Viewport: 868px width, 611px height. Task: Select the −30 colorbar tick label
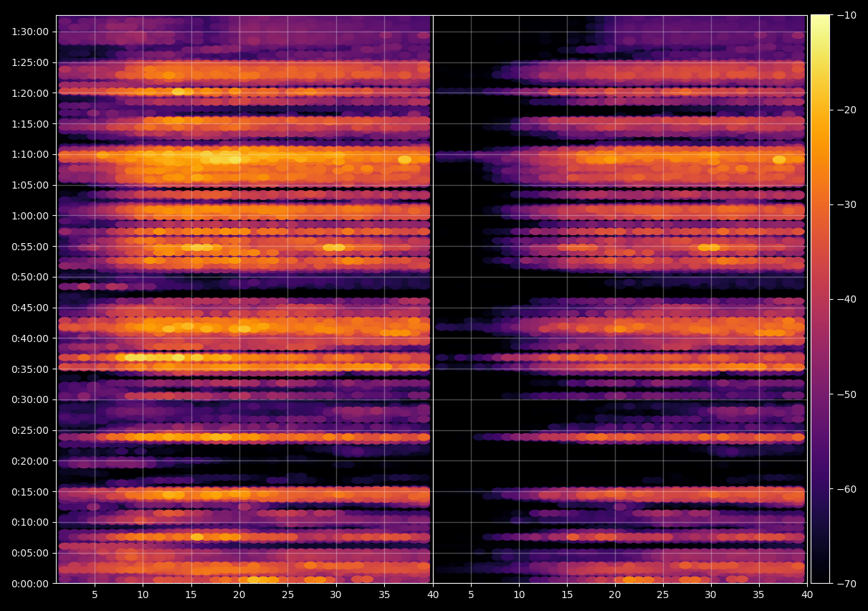[846, 204]
